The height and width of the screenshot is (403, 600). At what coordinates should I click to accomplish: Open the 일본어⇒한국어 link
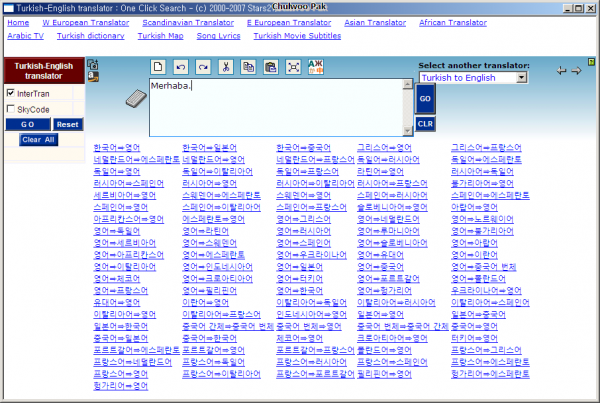point(121,326)
